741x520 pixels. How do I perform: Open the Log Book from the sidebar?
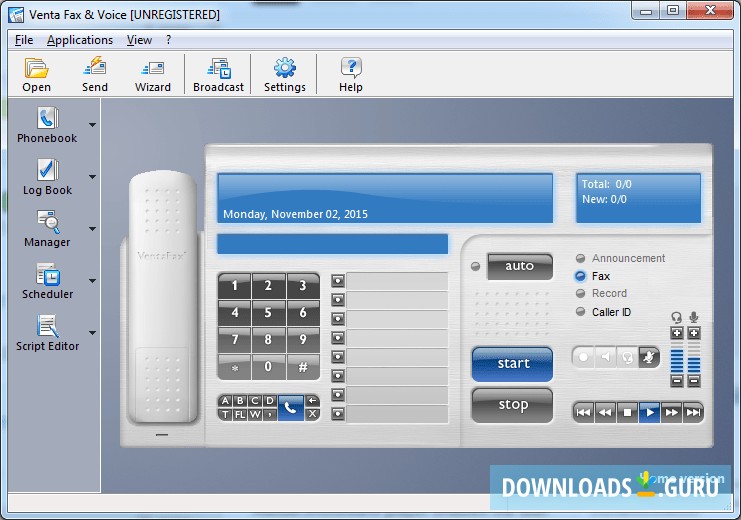coord(47,177)
